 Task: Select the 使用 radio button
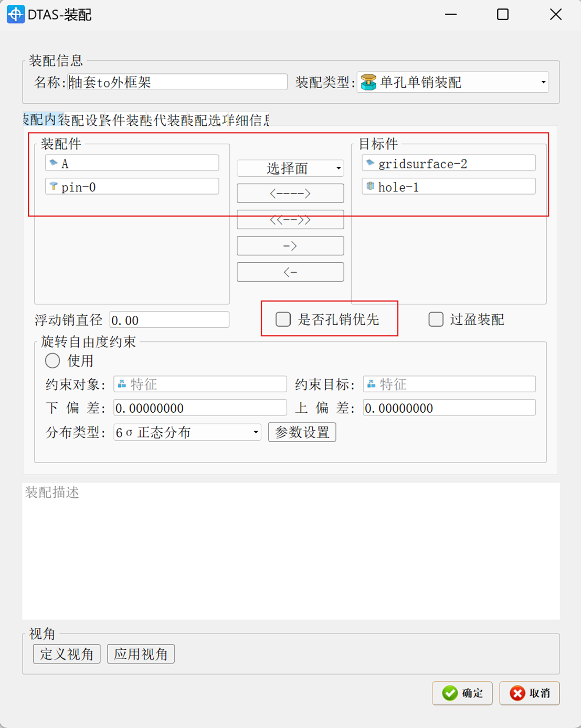[52, 361]
